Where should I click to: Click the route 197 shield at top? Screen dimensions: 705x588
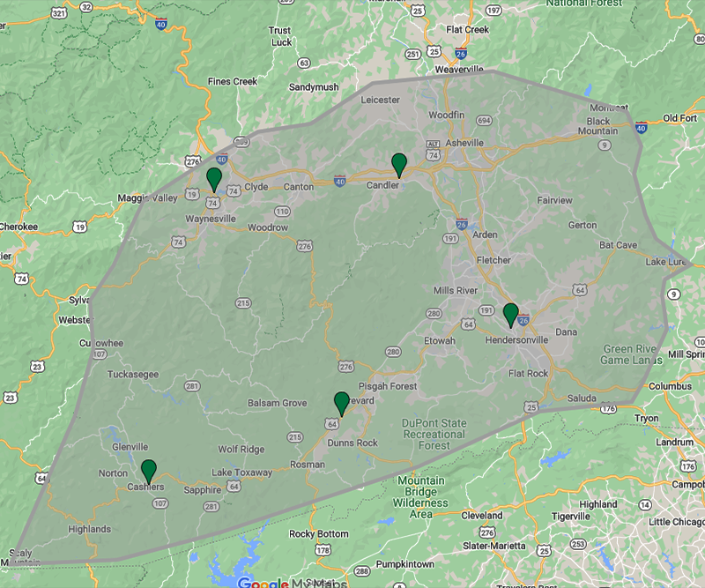click(x=493, y=10)
